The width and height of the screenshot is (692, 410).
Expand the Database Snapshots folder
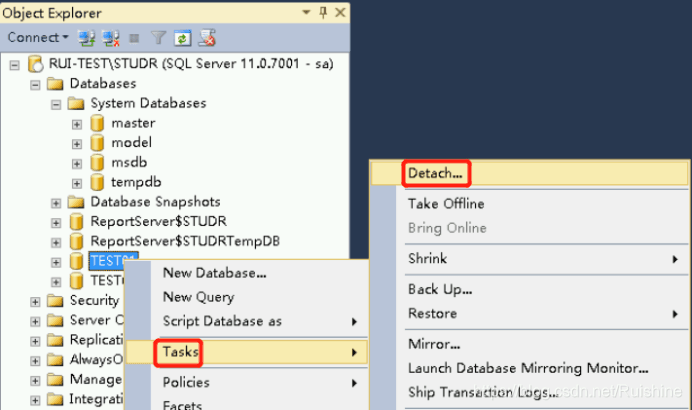(x=56, y=202)
